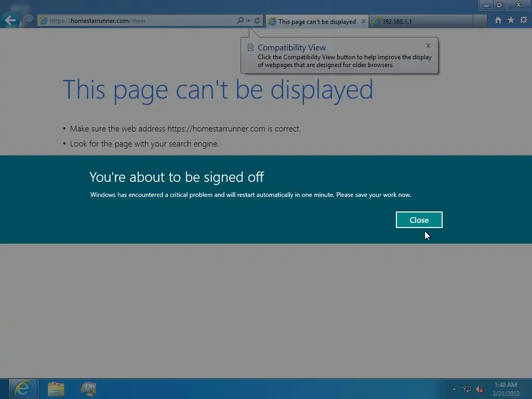532x399 pixels.
Task: Refresh the page with the reload icon
Action: (x=257, y=20)
